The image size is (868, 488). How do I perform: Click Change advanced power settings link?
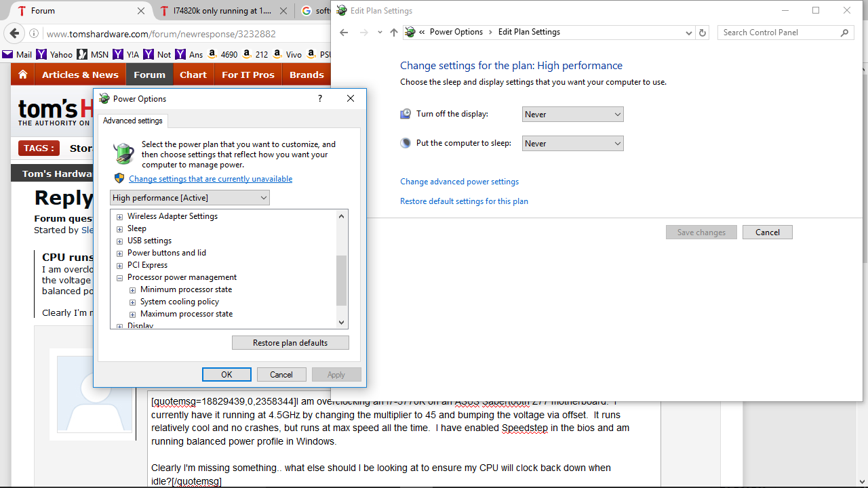click(x=459, y=182)
